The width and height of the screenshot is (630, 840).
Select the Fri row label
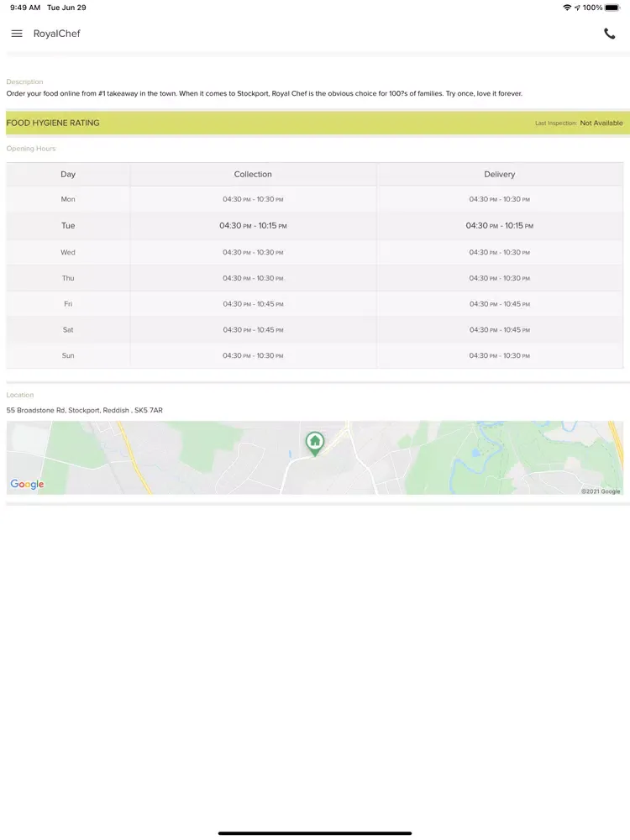(68, 304)
